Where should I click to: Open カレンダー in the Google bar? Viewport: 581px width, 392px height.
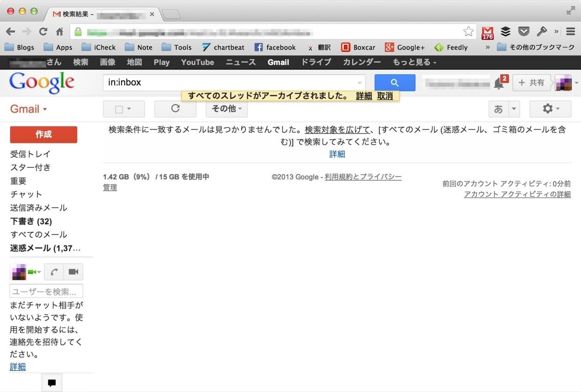click(x=362, y=62)
